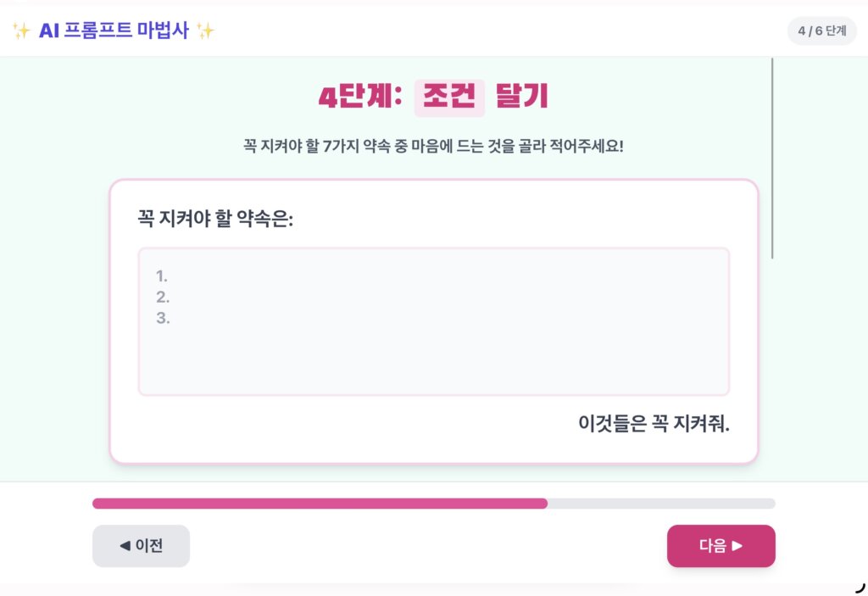Place cursor on placeholder line 3.
Image resolution: width=868 pixels, height=596 pixels.
coord(163,318)
